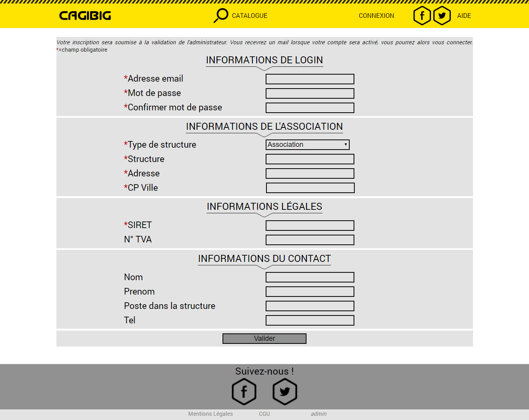
Task: Go to the CONNEXION page
Action: (377, 16)
